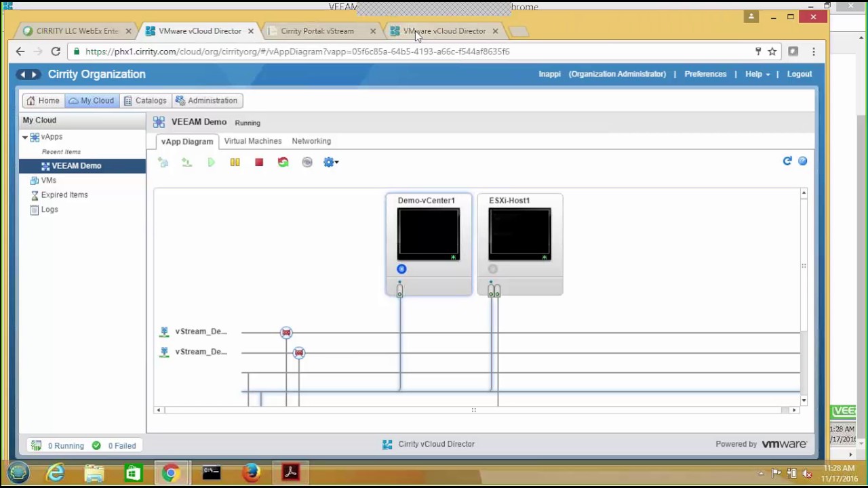This screenshot has width=868, height=488.
Task: Select My Cloud section
Action: coord(92,100)
